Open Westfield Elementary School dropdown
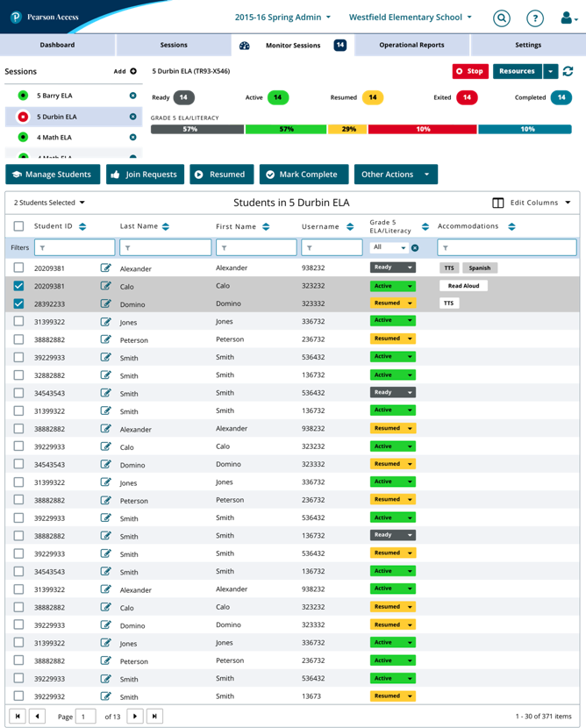Screen dimensions: 586x728 pyautogui.click(x=410, y=18)
